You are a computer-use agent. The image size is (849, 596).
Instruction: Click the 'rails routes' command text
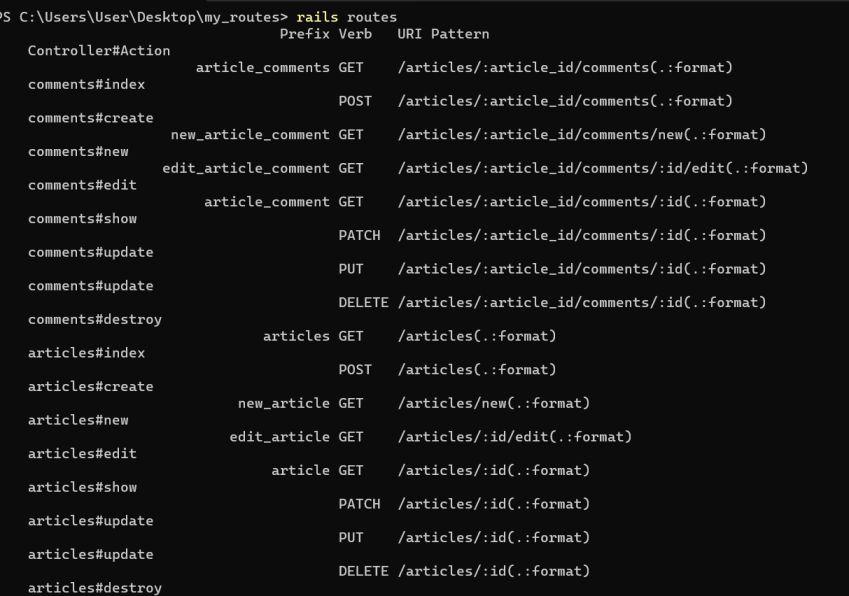click(346, 17)
